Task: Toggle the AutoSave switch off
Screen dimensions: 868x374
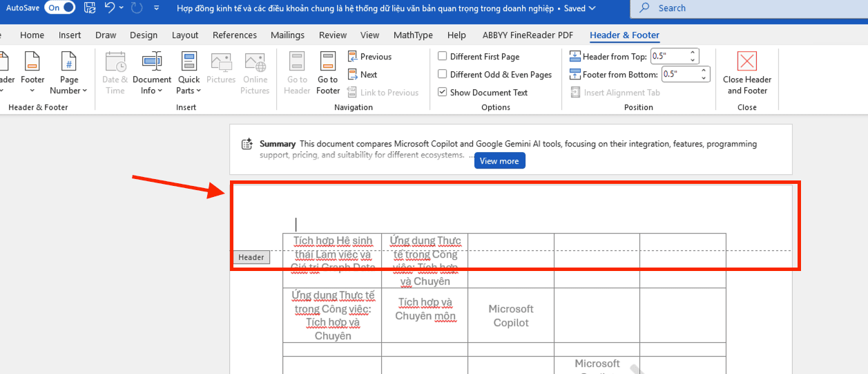Action: pyautogui.click(x=60, y=8)
